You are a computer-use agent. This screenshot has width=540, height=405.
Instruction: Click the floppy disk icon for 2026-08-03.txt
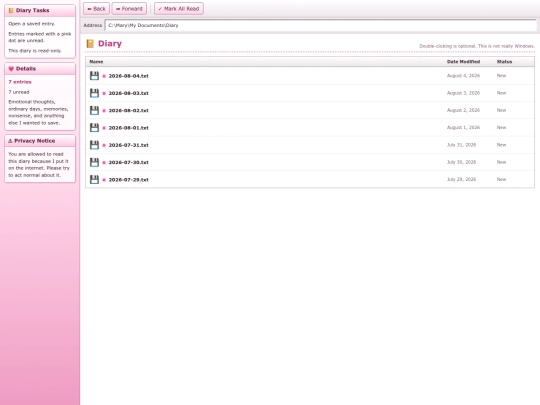pyautogui.click(x=94, y=93)
